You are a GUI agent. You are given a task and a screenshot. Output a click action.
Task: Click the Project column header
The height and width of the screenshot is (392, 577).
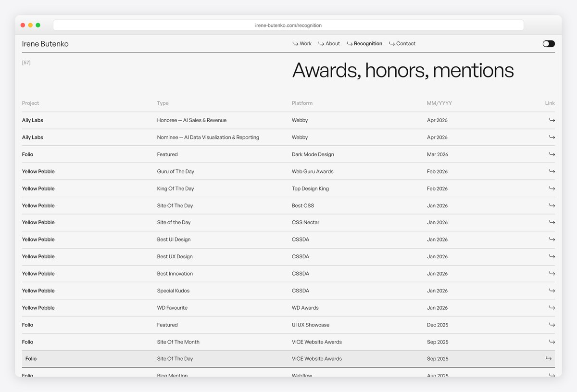[30, 103]
